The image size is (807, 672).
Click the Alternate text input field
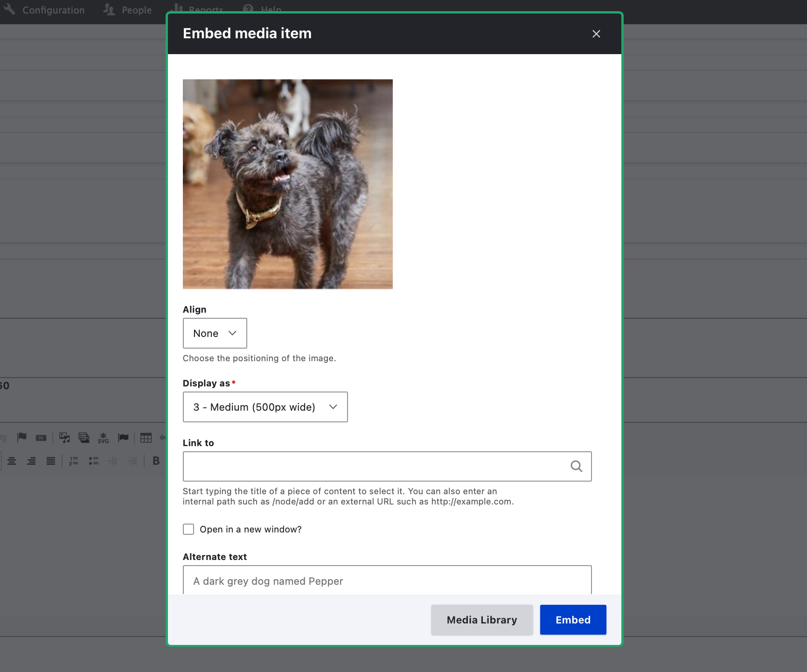tap(387, 581)
